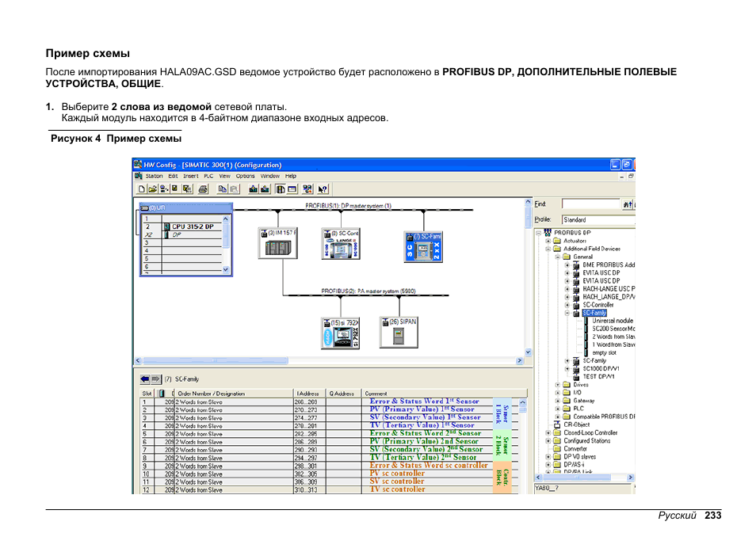Click inside the Find input field

[x=590, y=204]
